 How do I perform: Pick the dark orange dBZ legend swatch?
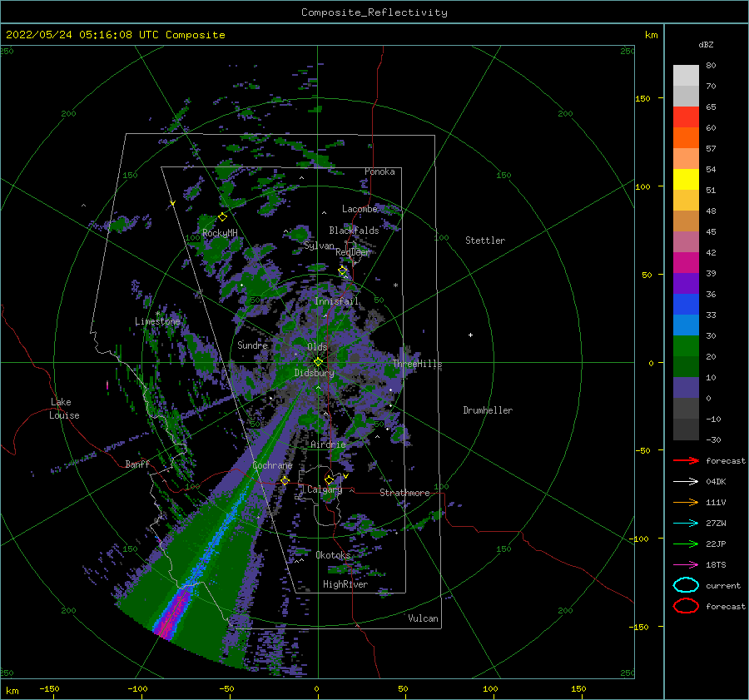tap(686, 138)
